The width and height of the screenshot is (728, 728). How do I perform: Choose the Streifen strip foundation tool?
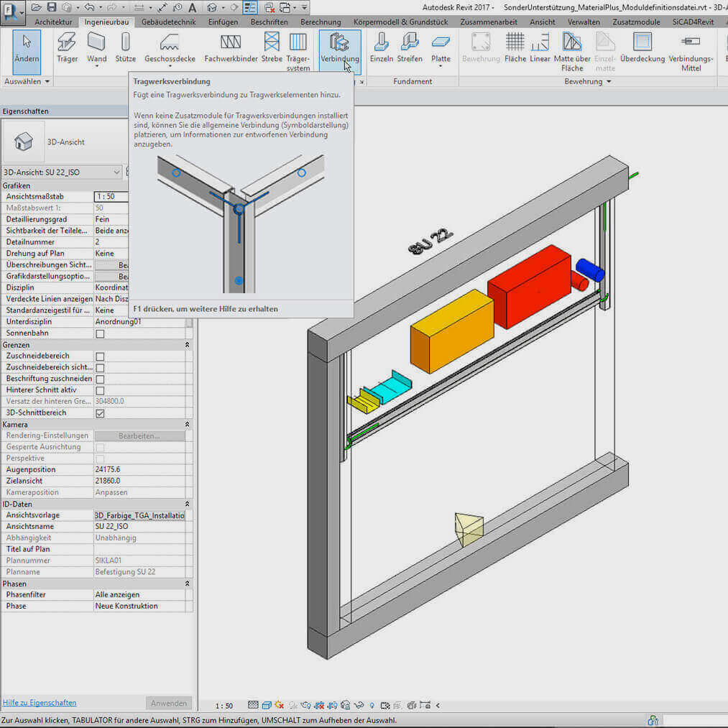(410, 47)
